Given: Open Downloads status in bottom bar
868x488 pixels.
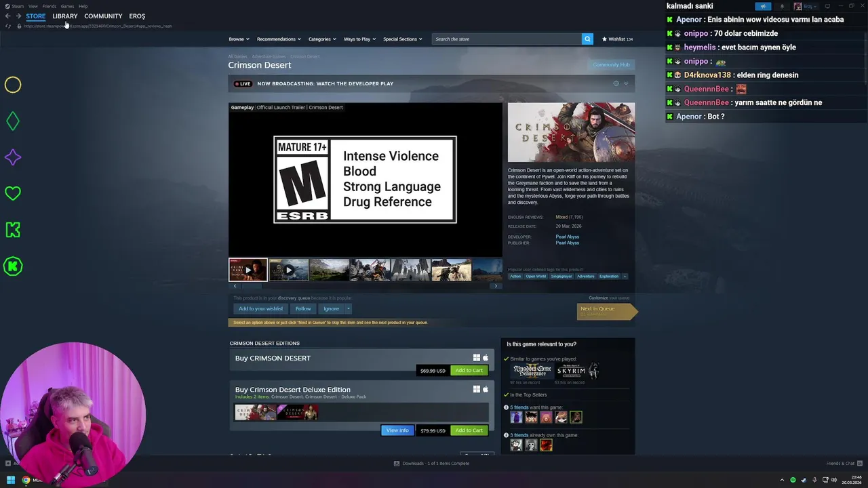Looking at the screenshot, I should tap(432, 464).
